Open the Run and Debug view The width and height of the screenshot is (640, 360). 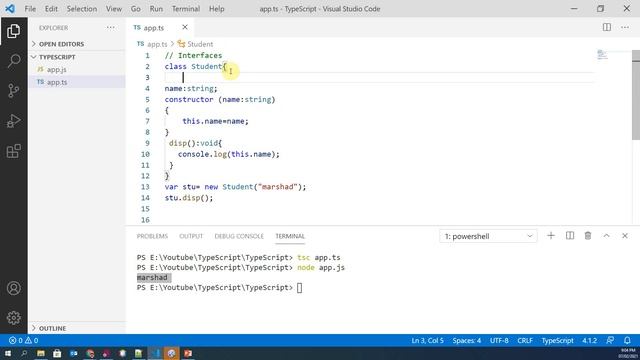(13, 121)
